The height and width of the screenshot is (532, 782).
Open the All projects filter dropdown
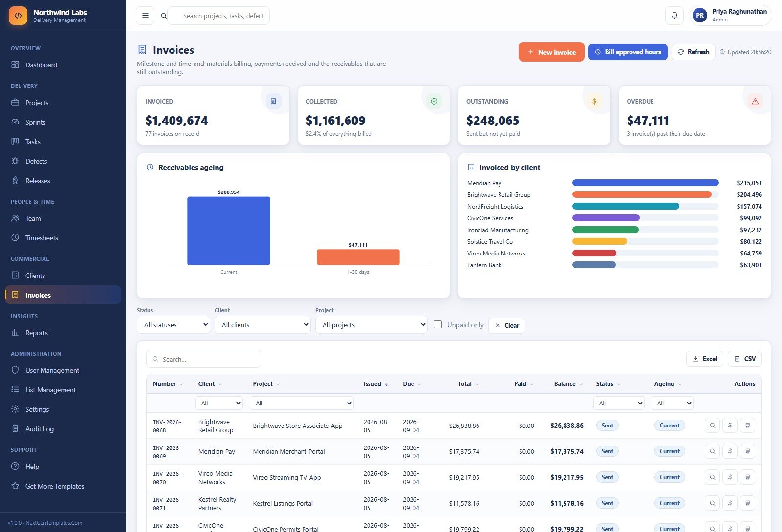pos(371,325)
